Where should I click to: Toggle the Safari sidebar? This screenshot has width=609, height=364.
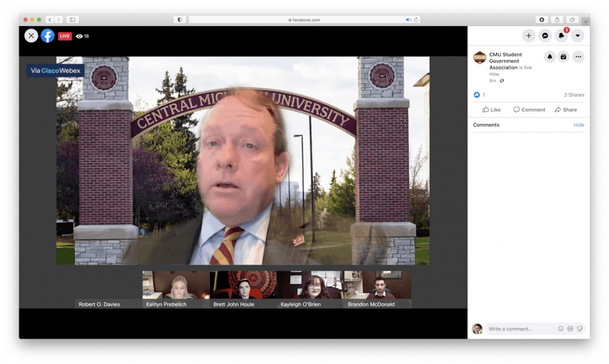pos(72,19)
